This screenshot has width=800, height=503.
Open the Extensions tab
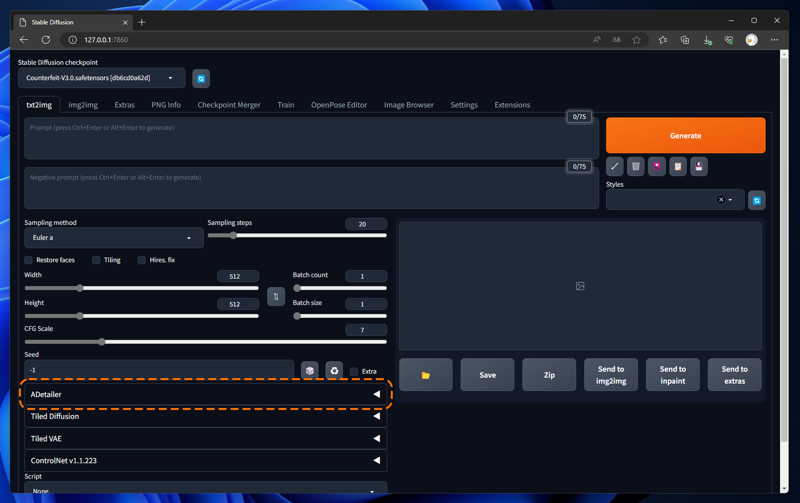pyautogui.click(x=512, y=105)
